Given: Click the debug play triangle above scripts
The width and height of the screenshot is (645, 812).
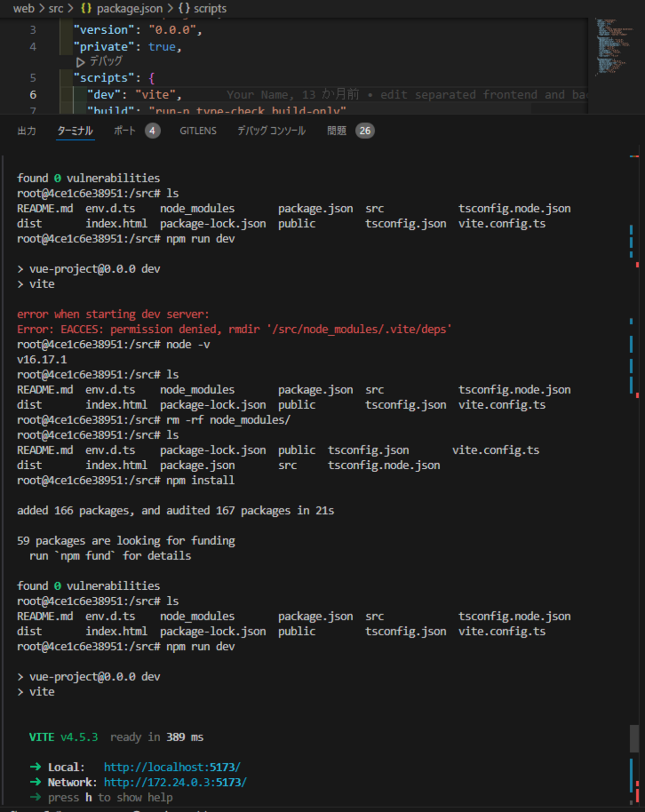Looking at the screenshot, I should (80, 62).
